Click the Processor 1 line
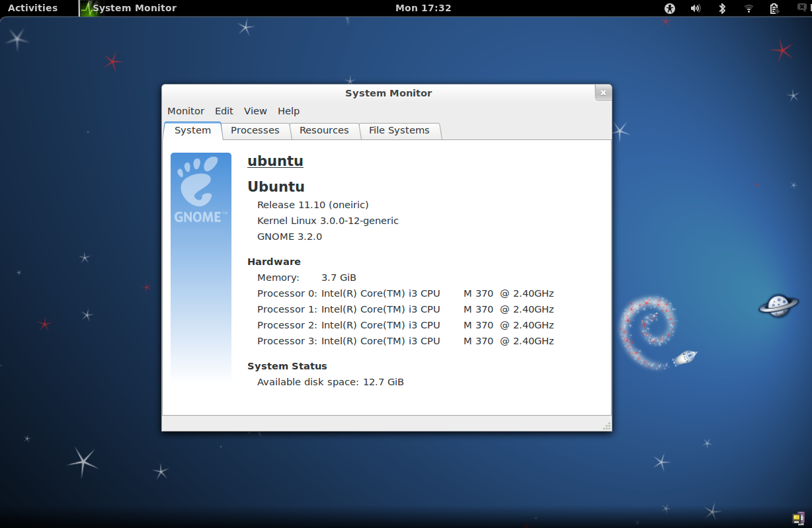Image resolution: width=812 pixels, height=528 pixels. coord(405,309)
